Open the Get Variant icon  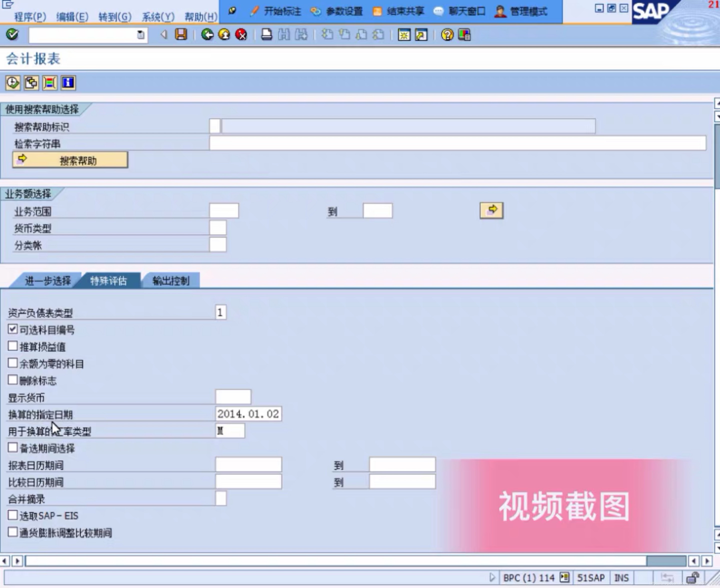[31, 82]
